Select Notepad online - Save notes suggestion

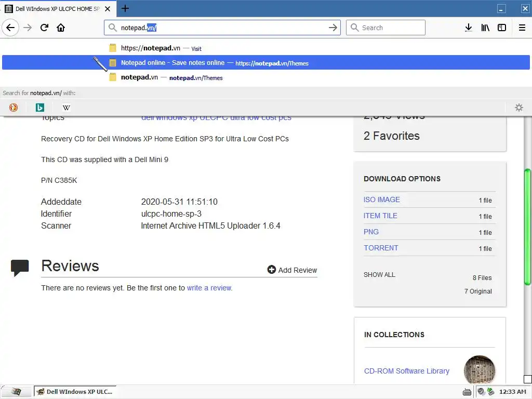tap(265, 63)
